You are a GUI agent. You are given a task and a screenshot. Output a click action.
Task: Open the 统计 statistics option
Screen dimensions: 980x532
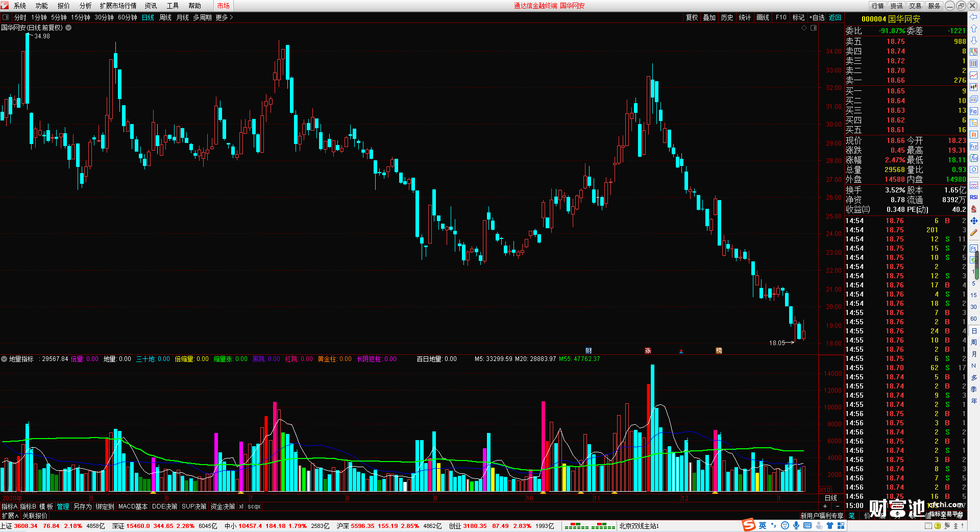click(745, 17)
